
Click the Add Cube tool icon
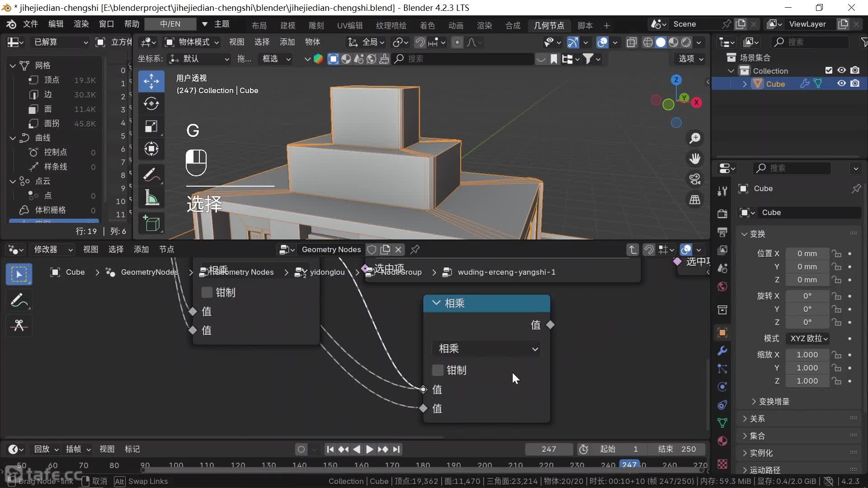(151, 223)
